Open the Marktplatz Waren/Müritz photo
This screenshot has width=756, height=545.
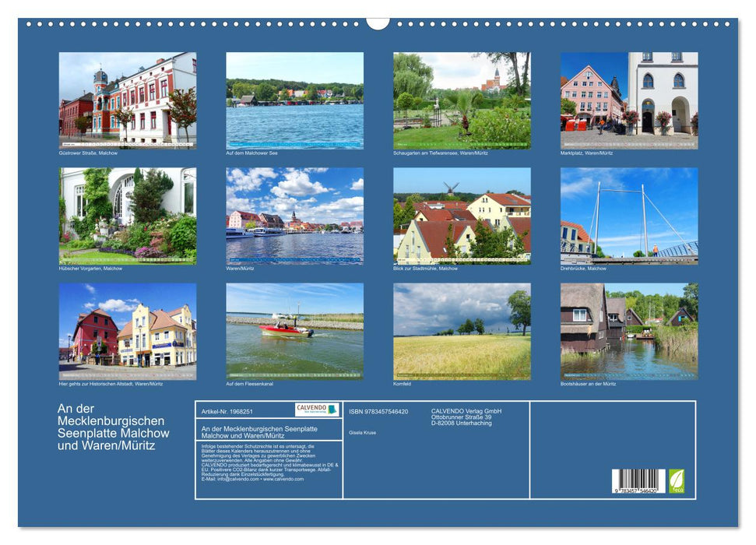629,100
